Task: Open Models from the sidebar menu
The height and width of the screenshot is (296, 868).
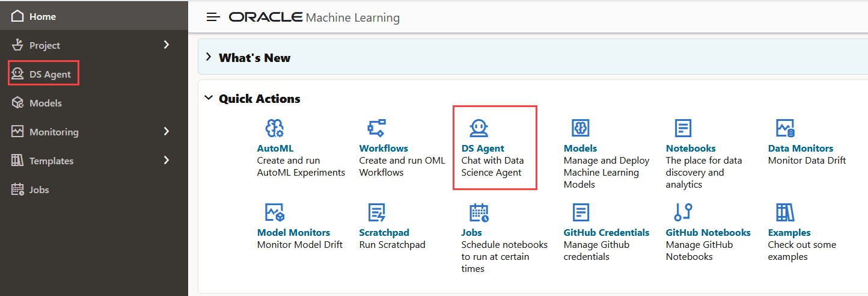Action: coord(45,103)
